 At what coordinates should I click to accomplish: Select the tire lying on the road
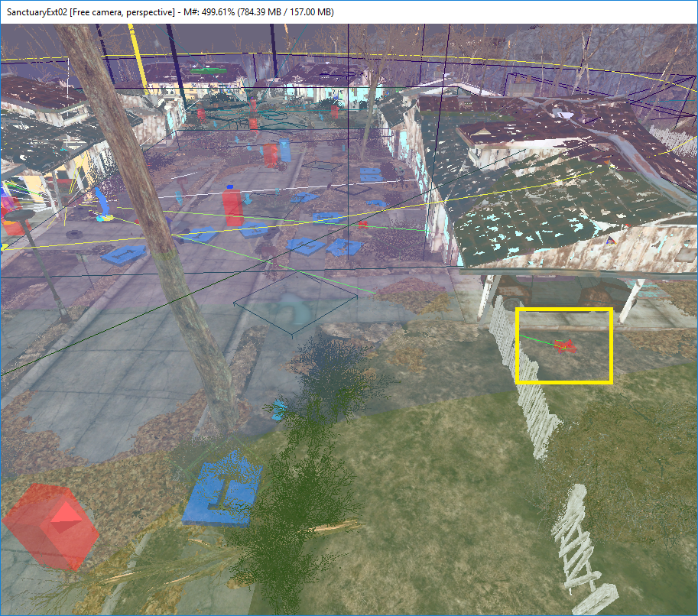coord(73,234)
